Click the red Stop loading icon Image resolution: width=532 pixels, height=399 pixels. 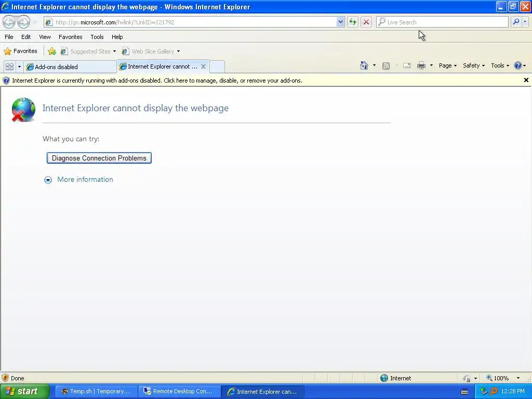pyautogui.click(x=366, y=22)
